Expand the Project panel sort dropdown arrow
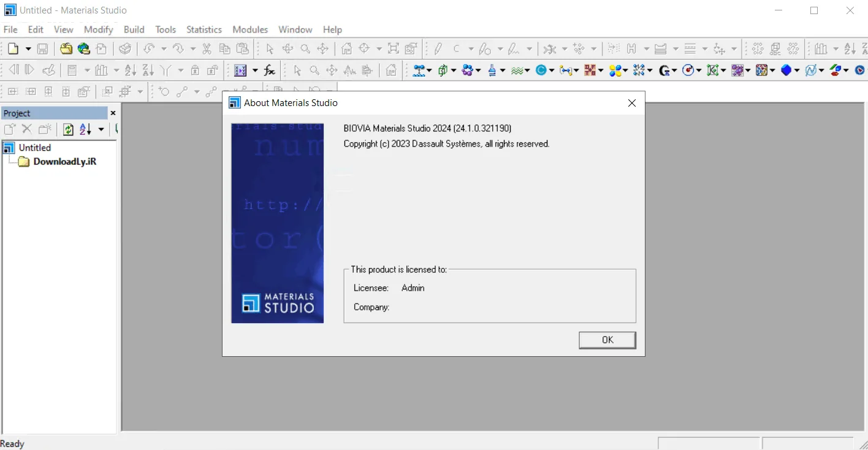Image resolution: width=868 pixels, height=450 pixels. tap(101, 129)
